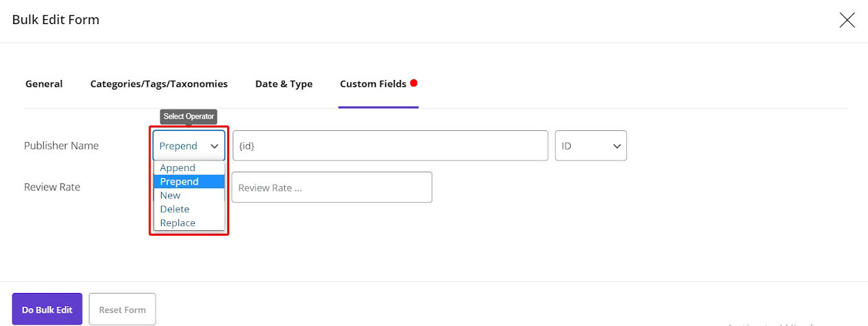Click the Publisher Name field label
The height and width of the screenshot is (326, 868).
[x=61, y=146]
